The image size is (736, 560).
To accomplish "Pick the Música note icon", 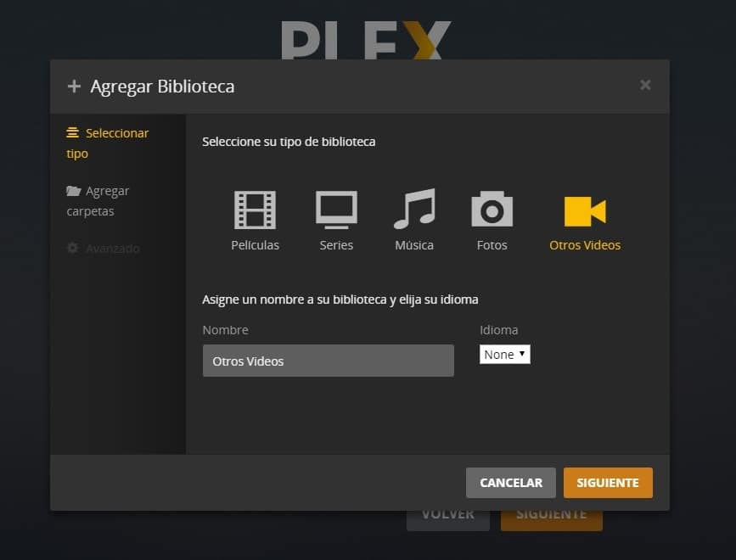I will (x=414, y=210).
